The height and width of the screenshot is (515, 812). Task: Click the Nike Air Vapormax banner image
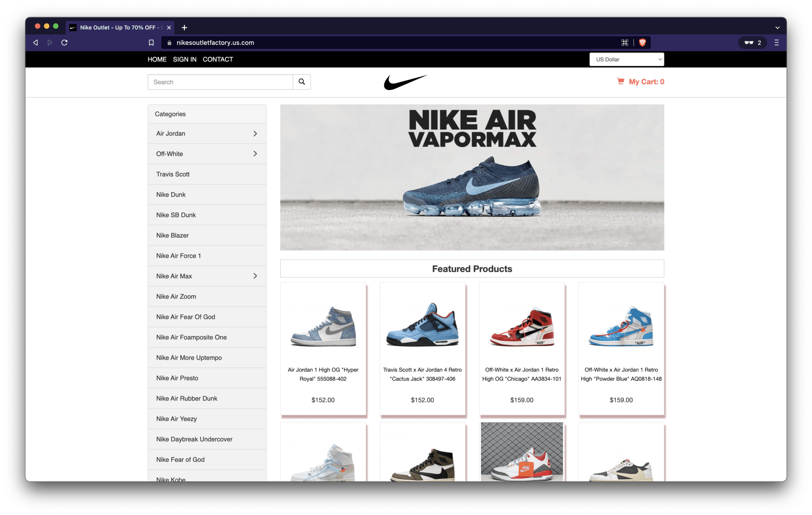click(472, 177)
